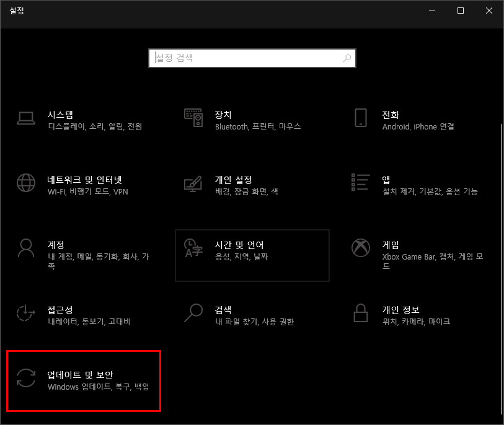
Task: Click the 내 계정, 메일, 동기화 description
Action: pyautogui.click(x=99, y=261)
